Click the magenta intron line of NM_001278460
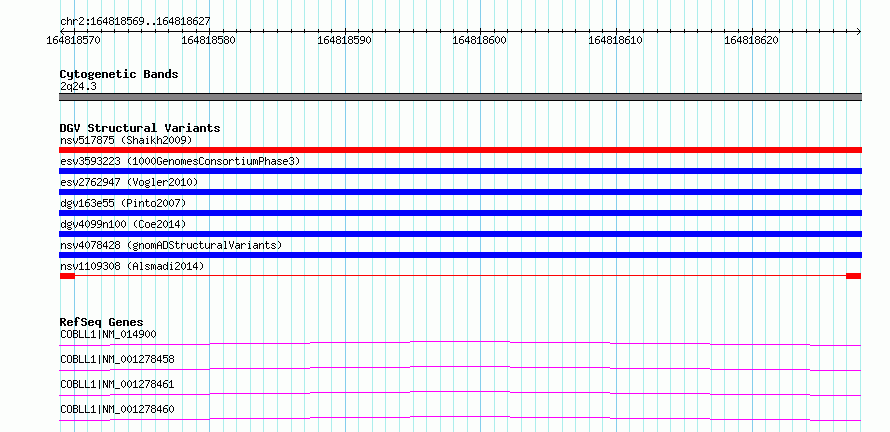890x432 pixels. [460, 418]
